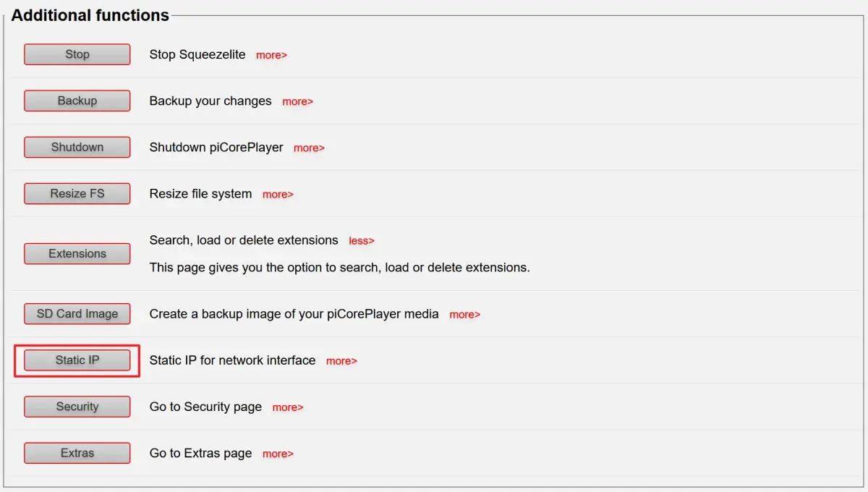Click the 'Backup your changes' text
This screenshot has width=868, height=492.
pos(210,101)
